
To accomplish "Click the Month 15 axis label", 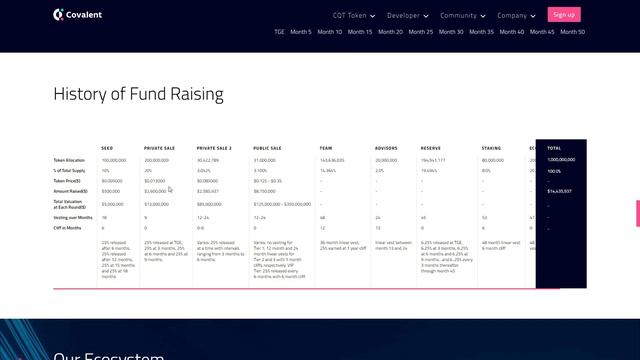I will (360, 32).
